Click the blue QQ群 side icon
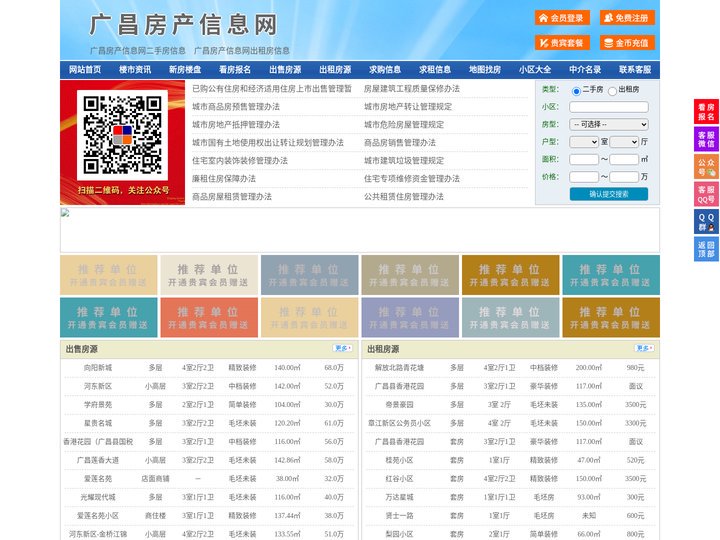720x540 pixels. click(706, 222)
